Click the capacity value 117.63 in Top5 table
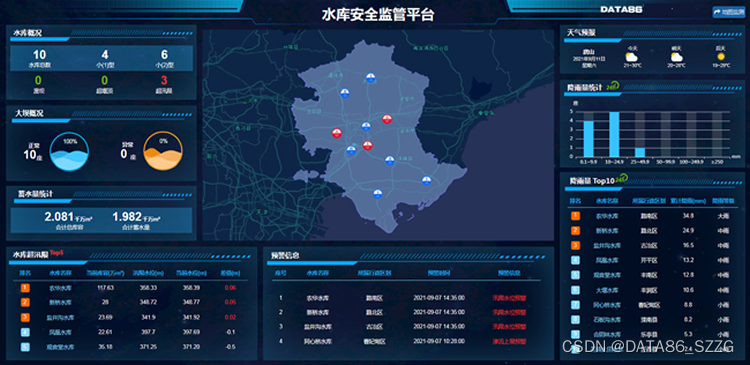750x365 pixels. pyautogui.click(x=105, y=288)
